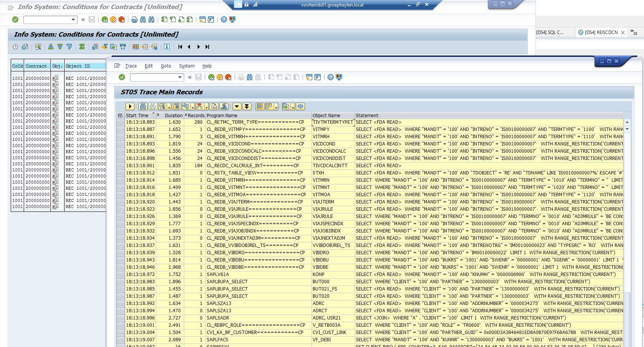Screen dimensions: 644x347
Task: Close the [DS4] REISCDCN tab
Action: pos(623,32)
